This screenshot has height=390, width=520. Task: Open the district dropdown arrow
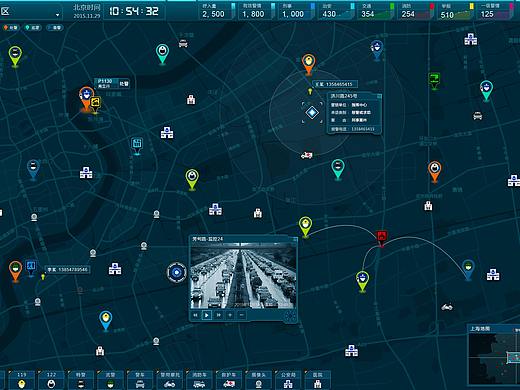coord(58,15)
